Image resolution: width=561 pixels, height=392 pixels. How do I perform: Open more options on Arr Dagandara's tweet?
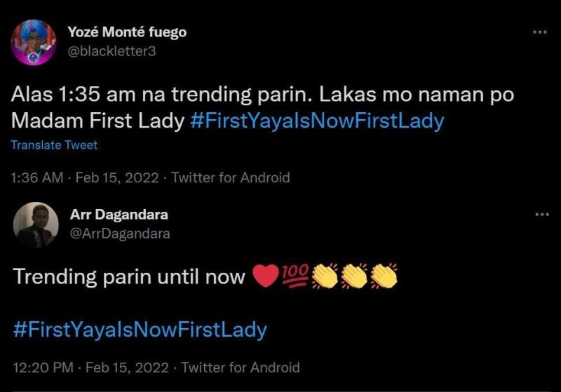tap(539, 215)
